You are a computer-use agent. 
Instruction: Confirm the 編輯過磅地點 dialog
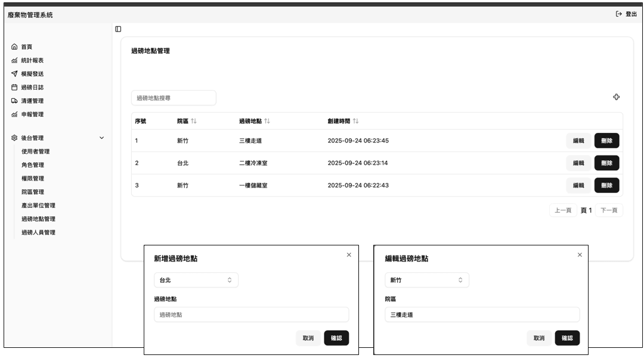(x=567, y=338)
